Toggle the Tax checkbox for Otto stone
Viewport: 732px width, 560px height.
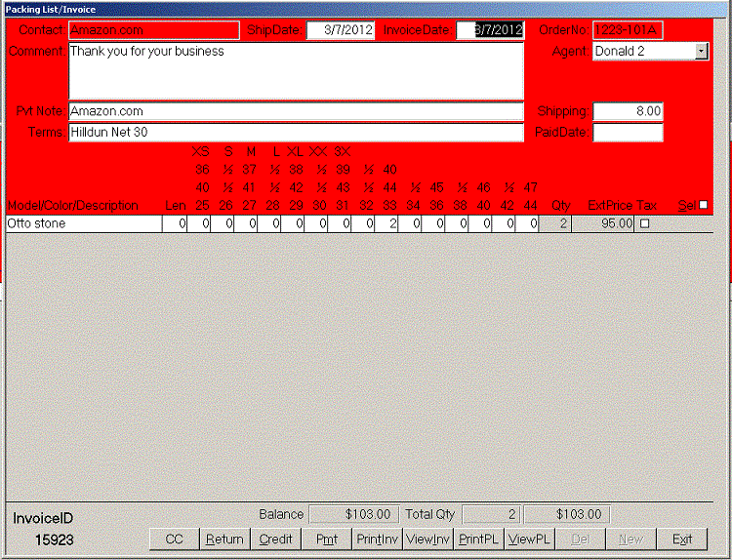643,223
